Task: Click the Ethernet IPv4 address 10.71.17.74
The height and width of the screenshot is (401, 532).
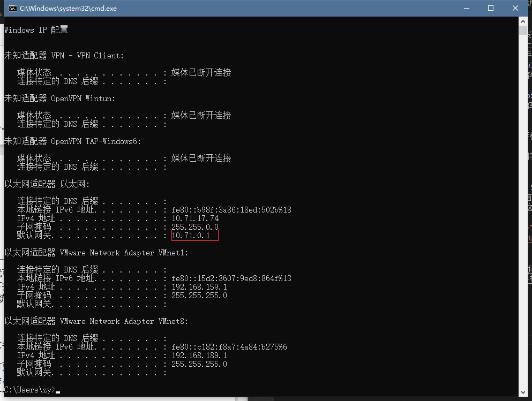Action: click(195, 218)
